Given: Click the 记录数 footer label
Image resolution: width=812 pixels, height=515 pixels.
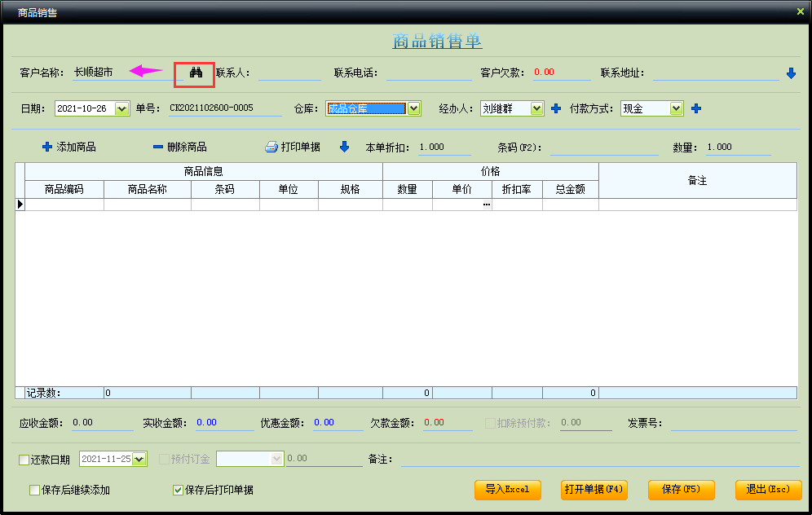Looking at the screenshot, I should point(43,393).
